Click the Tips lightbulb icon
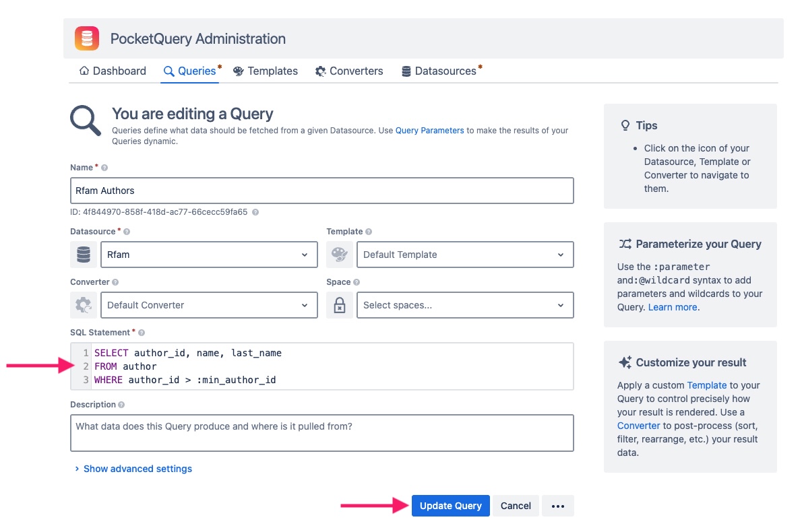 click(x=625, y=125)
